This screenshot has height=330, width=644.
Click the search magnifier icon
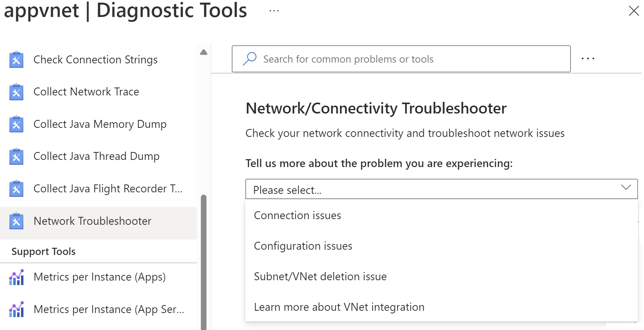(249, 59)
